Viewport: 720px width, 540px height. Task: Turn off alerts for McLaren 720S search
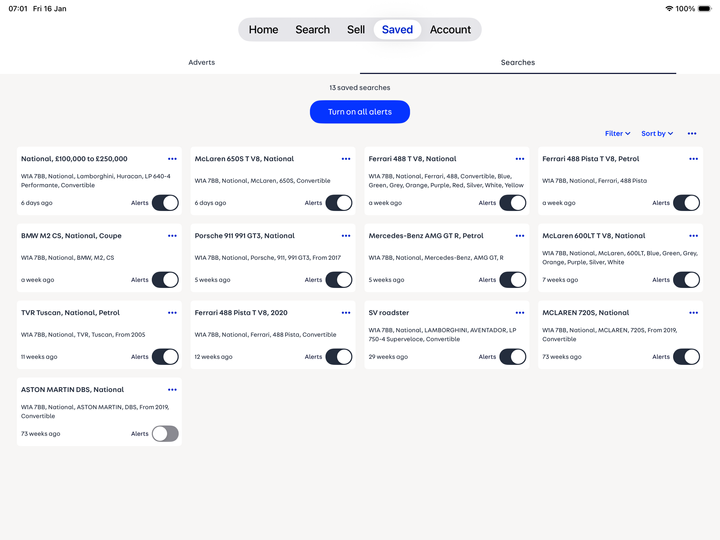pos(686,357)
